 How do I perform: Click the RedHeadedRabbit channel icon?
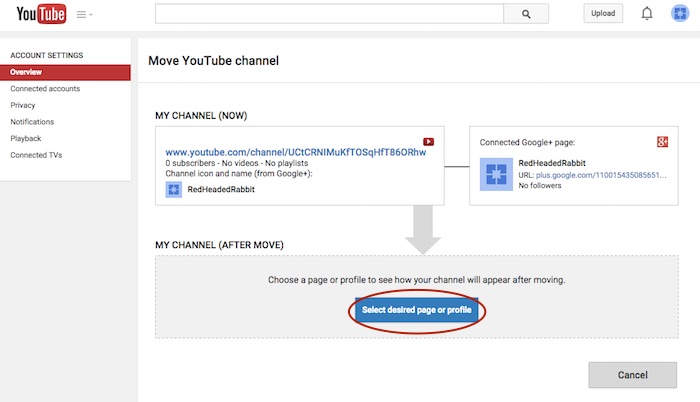[x=174, y=189]
